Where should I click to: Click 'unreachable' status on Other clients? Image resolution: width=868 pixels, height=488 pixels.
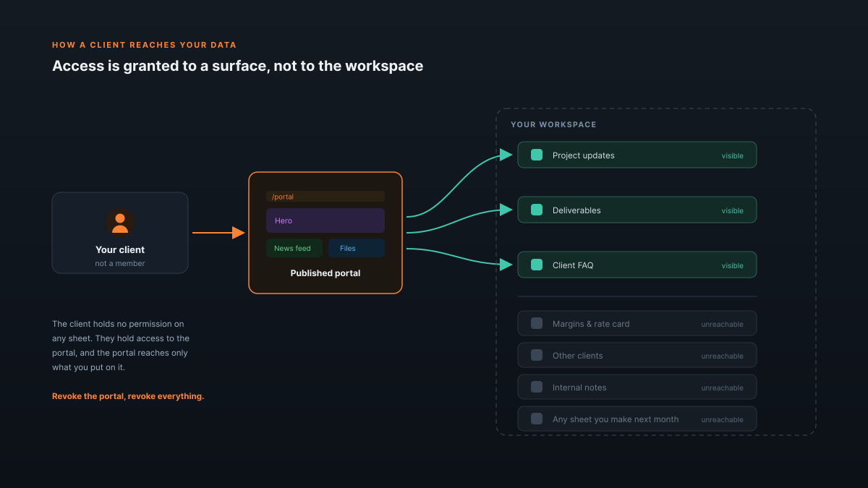723,356
